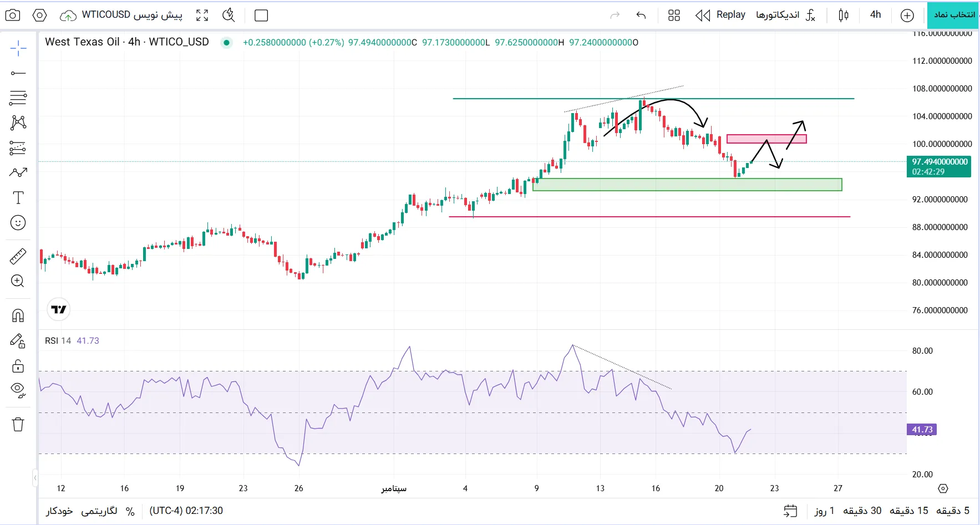Open prediction and measurement tools
Screen dimensions: 980x525
[18, 148]
